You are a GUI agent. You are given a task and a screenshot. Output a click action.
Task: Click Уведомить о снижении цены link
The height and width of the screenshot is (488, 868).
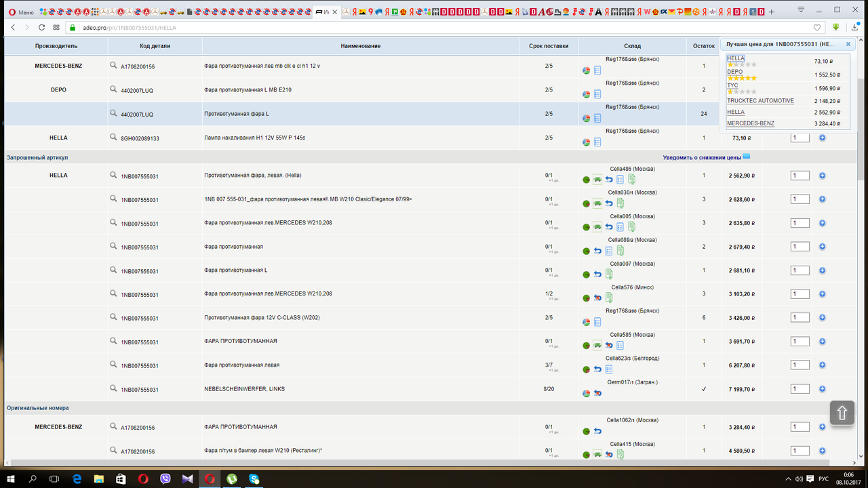click(x=702, y=157)
